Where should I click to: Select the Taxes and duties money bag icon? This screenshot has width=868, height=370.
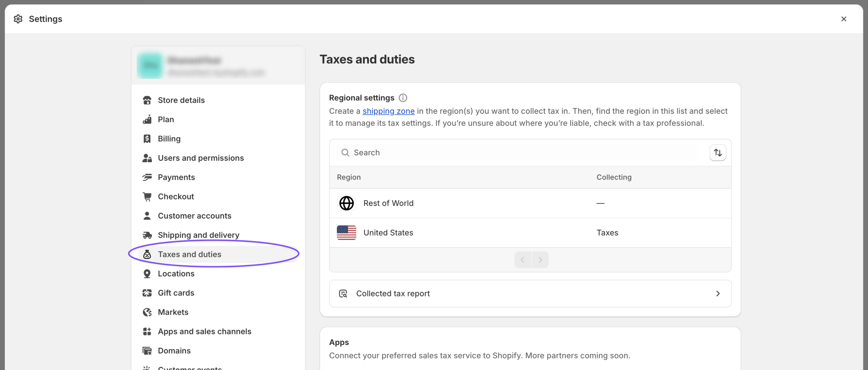pyautogui.click(x=147, y=254)
